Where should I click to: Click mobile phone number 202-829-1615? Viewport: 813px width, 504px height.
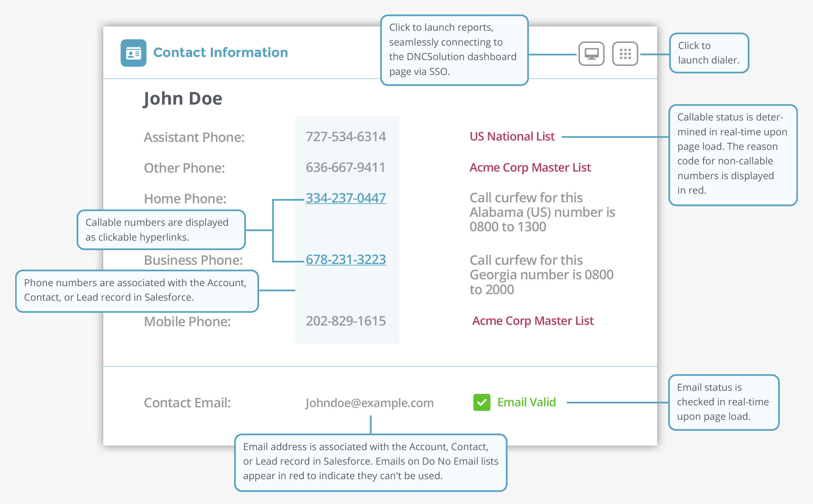[346, 321]
